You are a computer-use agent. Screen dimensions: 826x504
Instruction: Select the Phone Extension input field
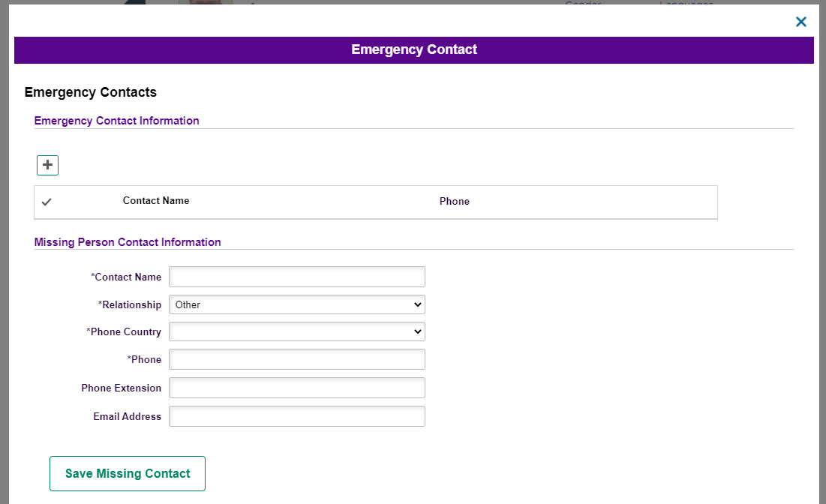296,388
